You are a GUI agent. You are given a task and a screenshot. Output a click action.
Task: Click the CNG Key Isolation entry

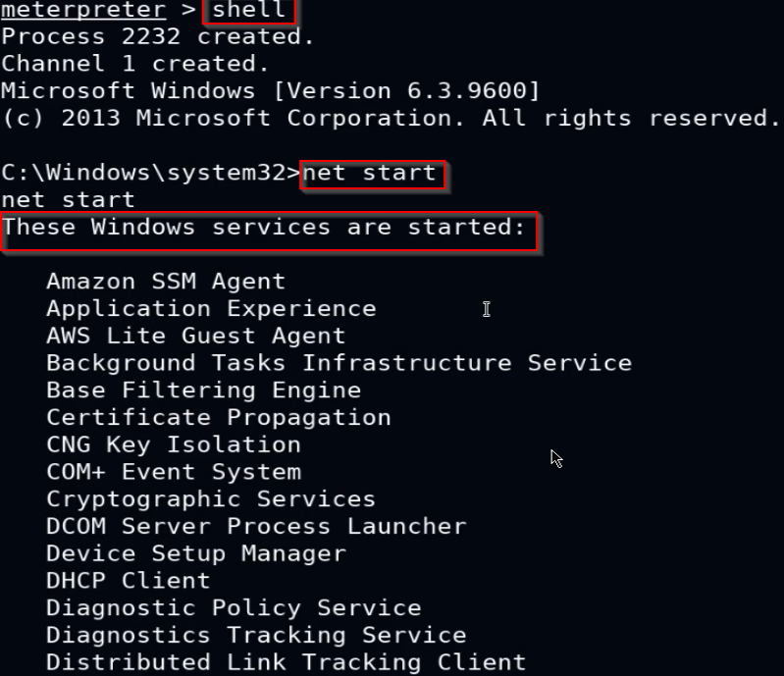click(x=174, y=445)
